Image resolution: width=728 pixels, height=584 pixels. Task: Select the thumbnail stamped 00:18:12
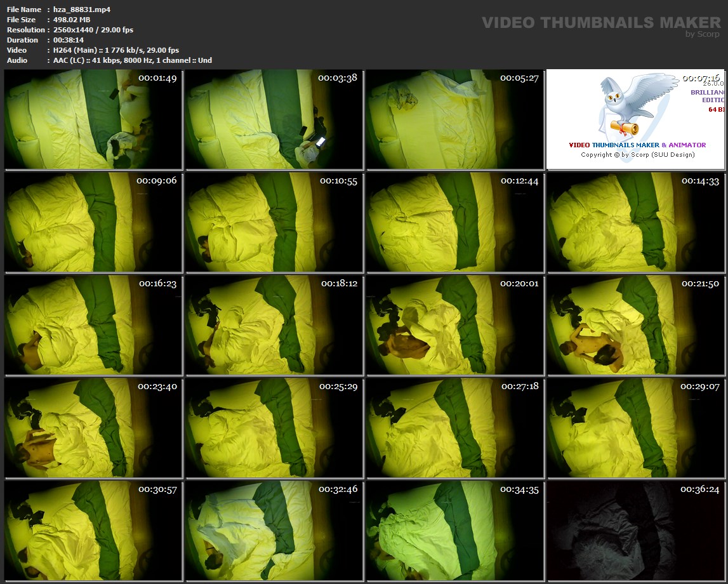[274, 325]
